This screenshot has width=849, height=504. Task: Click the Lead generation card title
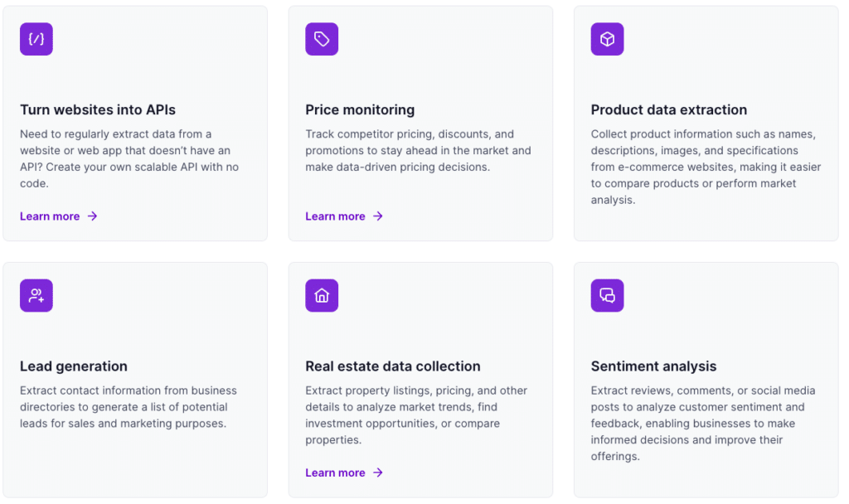coord(74,366)
